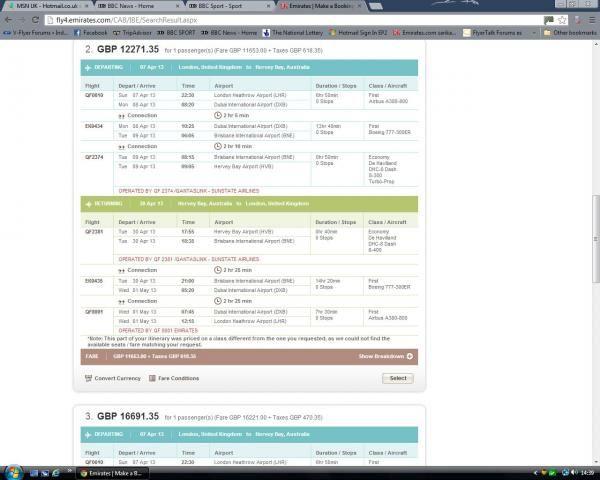Click the page vertical scrollbar thumb
Screen dimensions: 600x480
[x=596, y=239]
